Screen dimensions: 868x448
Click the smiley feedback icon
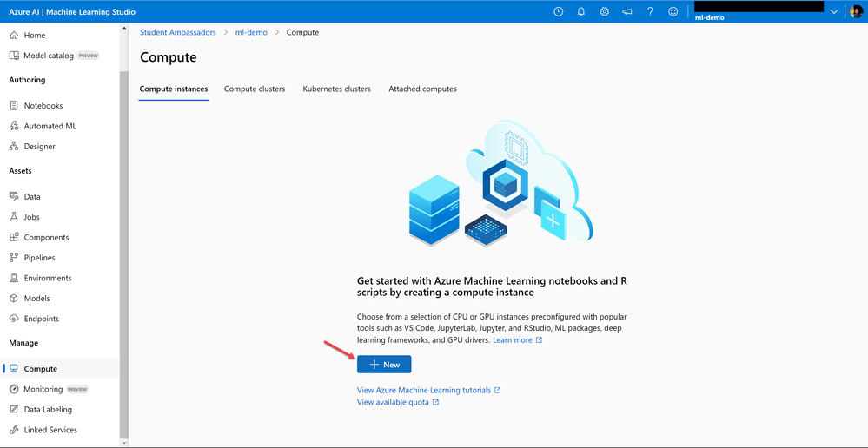[673, 11]
